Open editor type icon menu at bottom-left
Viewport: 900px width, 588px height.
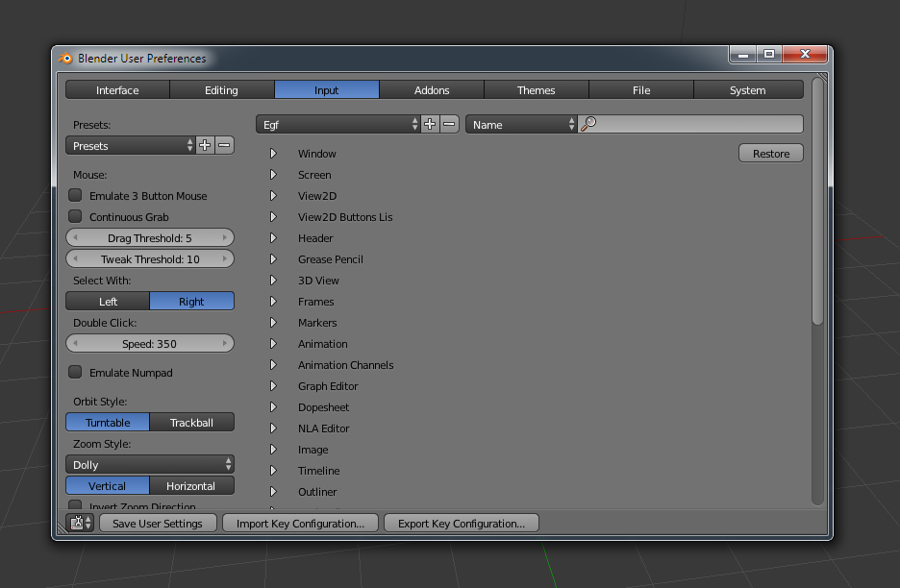tap(80, 524)
